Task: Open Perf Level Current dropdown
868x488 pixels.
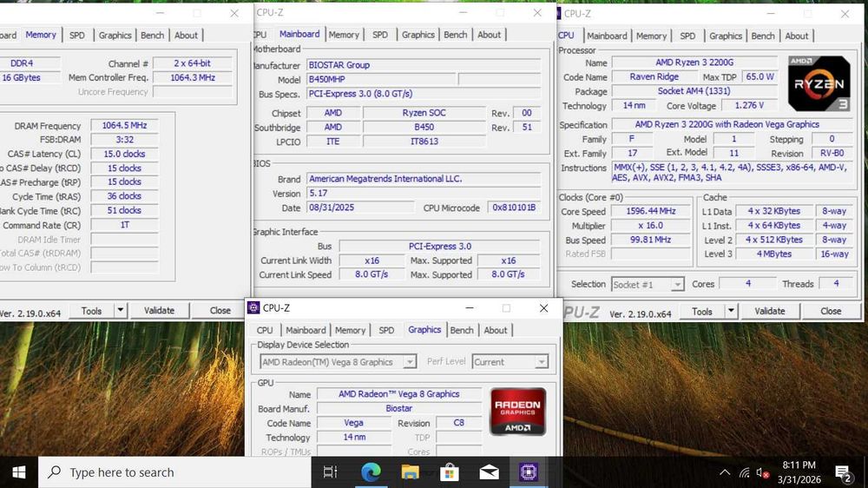Action: click(510, 362)
